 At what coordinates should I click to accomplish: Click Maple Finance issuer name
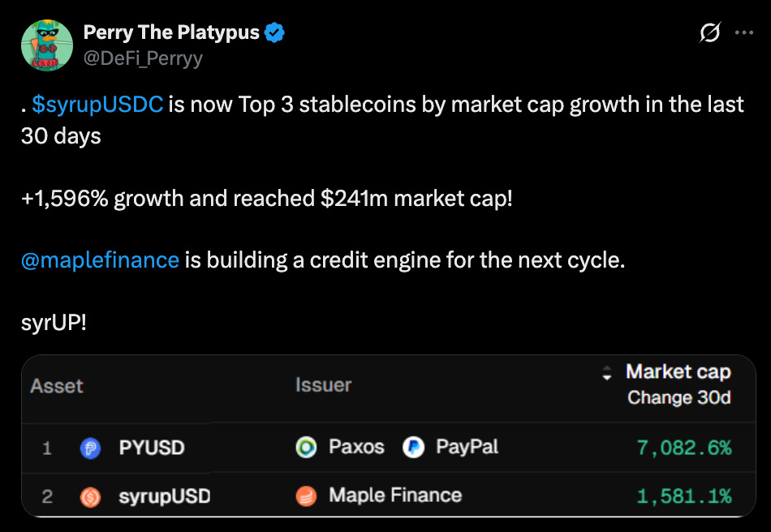point(395,496)
